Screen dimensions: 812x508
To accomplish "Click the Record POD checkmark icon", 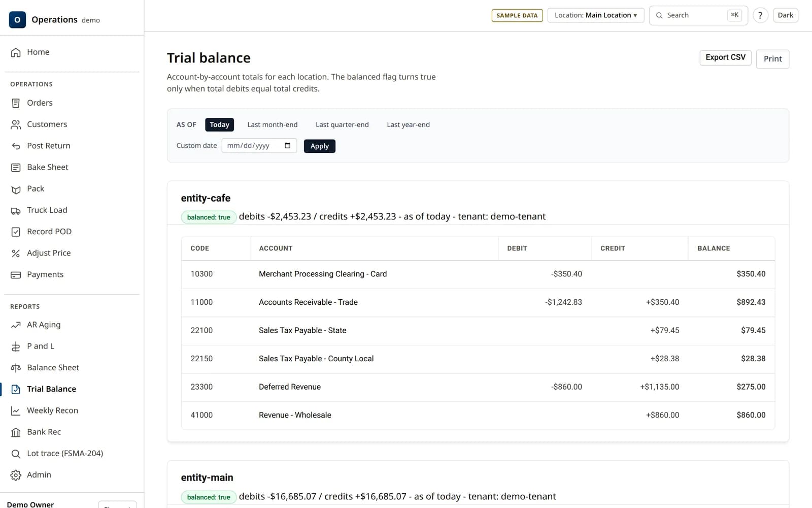I will pyautogui.click(x=16, y=232).
